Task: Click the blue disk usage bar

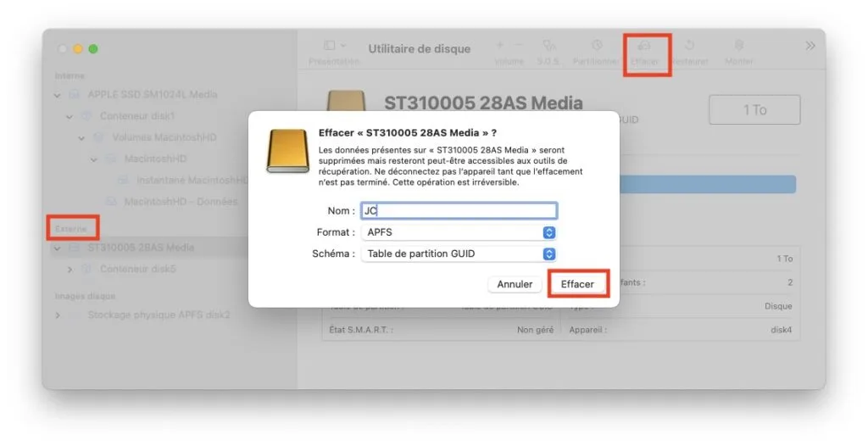Action: 708,185
